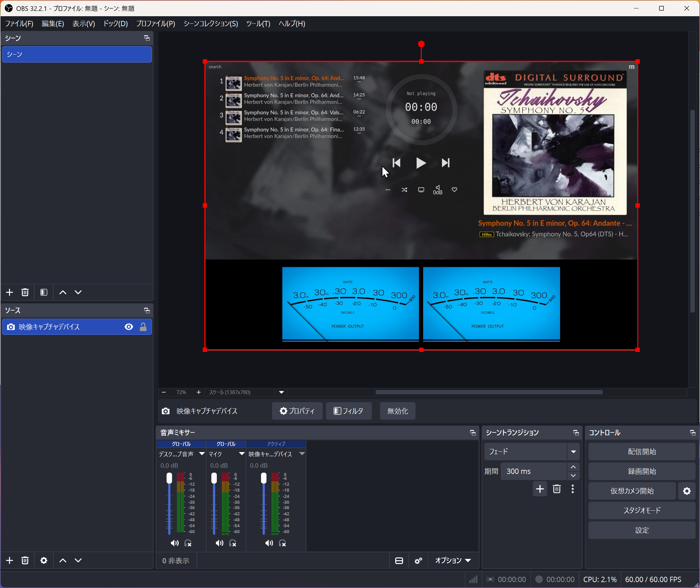
Task: Click the フィルタ button for source
Action: tap(348, 411)
